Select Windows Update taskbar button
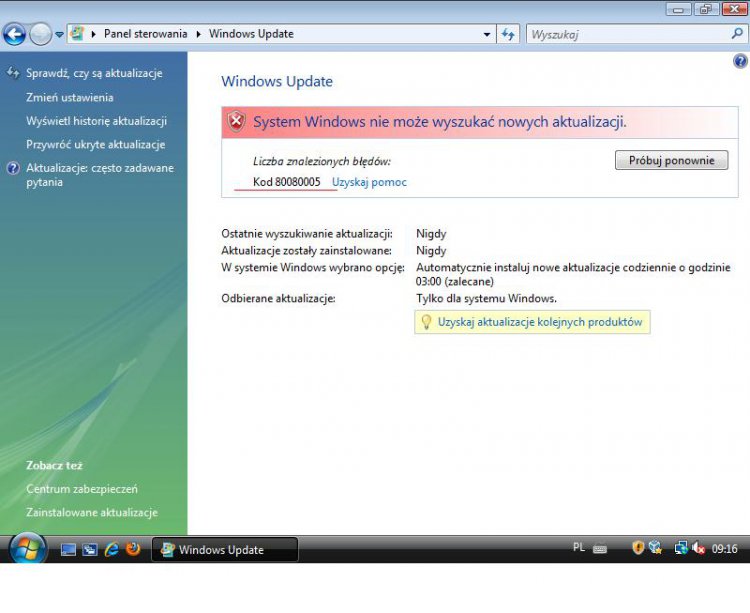The width and height of the screenshot is (750, 613). click(225, 549)
